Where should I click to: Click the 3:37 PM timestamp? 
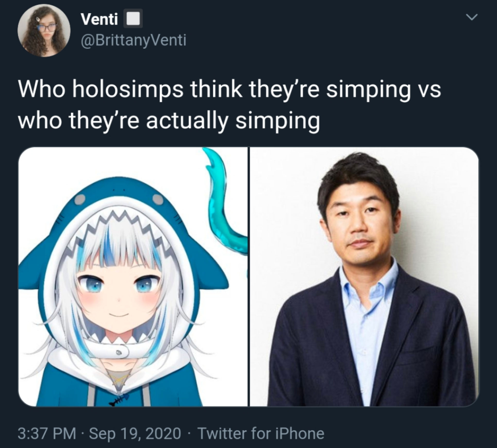(x=47, y=433)
